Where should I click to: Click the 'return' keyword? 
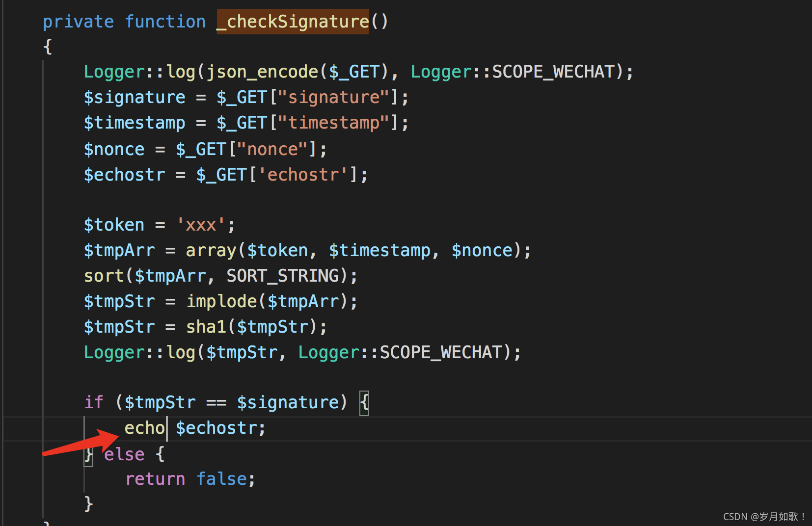(155, 479)
